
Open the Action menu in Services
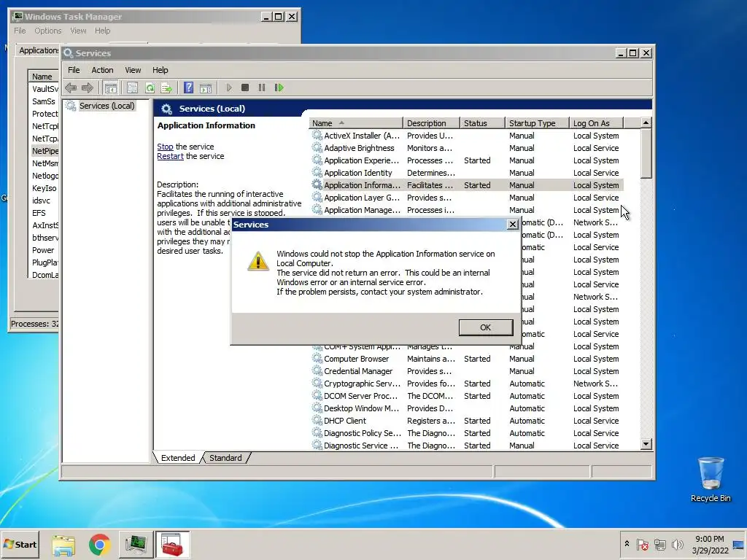click(x=102, y=70)
